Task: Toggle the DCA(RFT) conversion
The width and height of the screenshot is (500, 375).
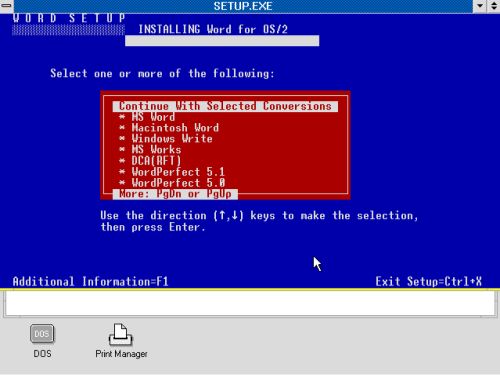Action: tap(150, 161)
